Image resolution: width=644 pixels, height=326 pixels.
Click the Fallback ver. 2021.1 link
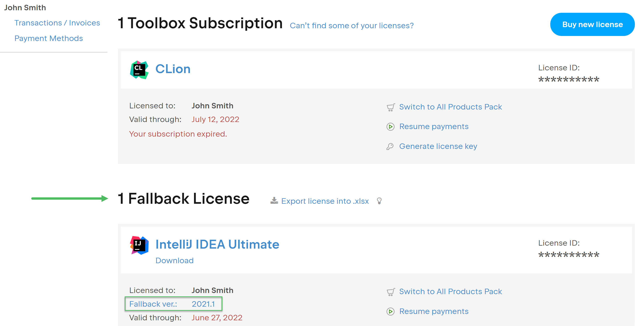coord(172,304)
